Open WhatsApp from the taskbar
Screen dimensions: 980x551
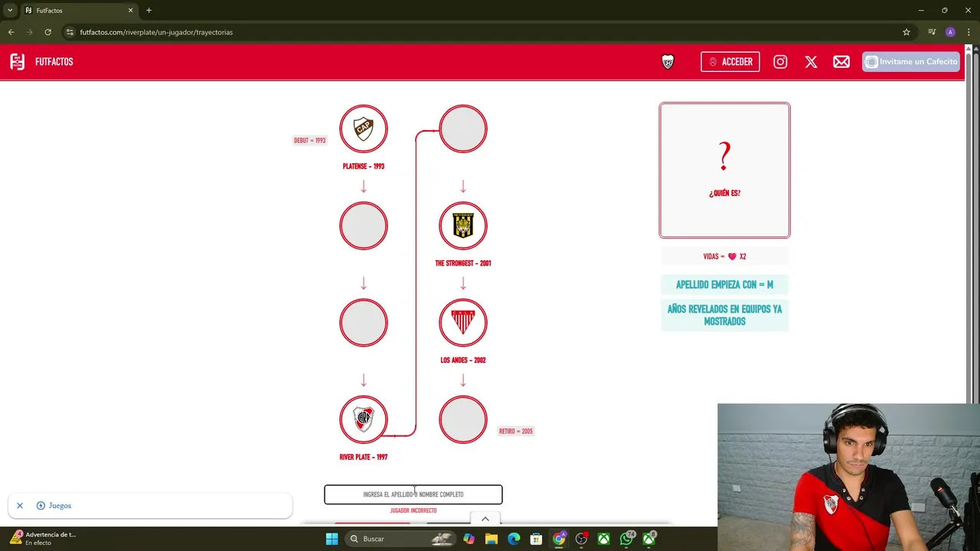[627, 539]
